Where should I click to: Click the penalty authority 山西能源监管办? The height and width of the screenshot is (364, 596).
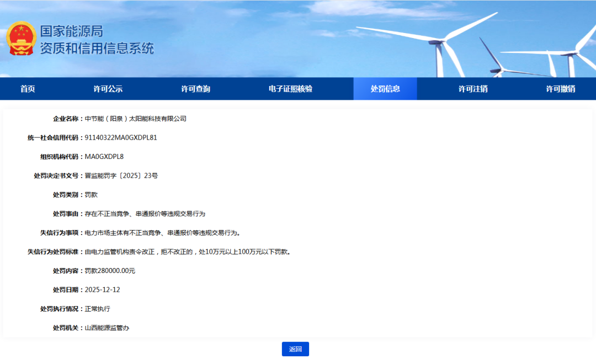107,328
